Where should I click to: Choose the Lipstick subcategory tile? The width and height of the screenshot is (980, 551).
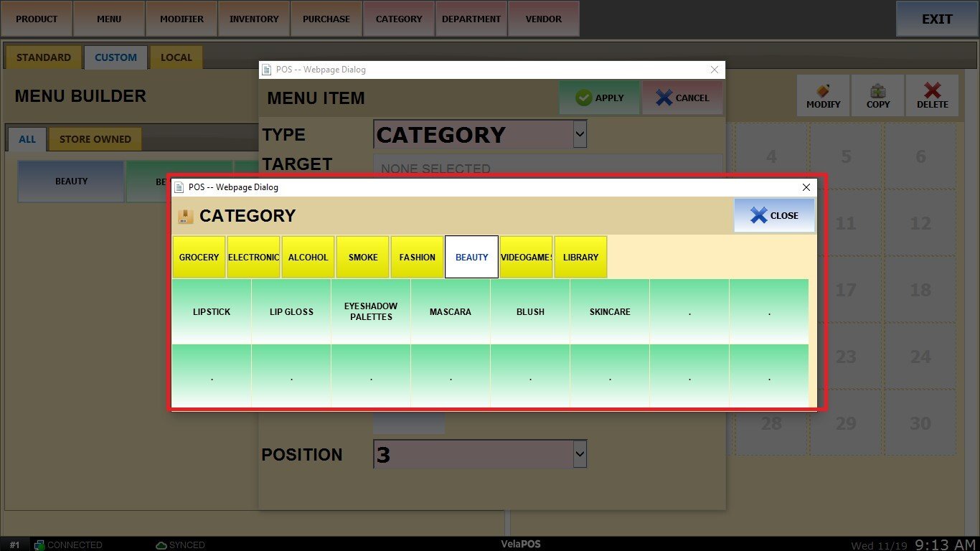coord(212,311)
